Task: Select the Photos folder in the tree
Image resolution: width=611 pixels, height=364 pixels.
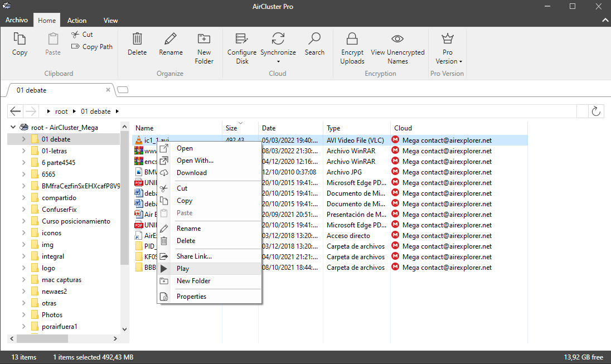Action: tap(52, 315)
